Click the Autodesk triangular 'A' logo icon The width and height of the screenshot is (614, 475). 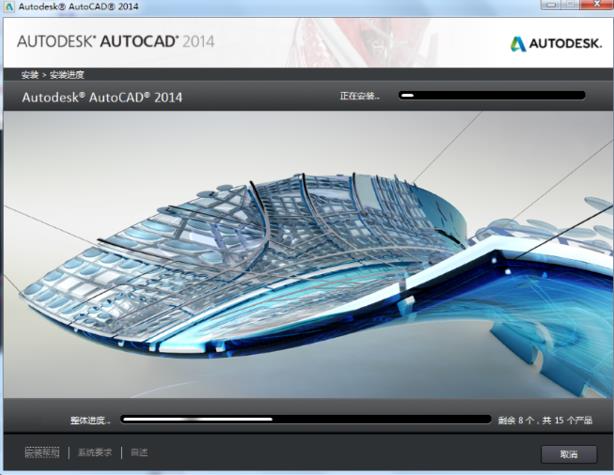[518, 43]
